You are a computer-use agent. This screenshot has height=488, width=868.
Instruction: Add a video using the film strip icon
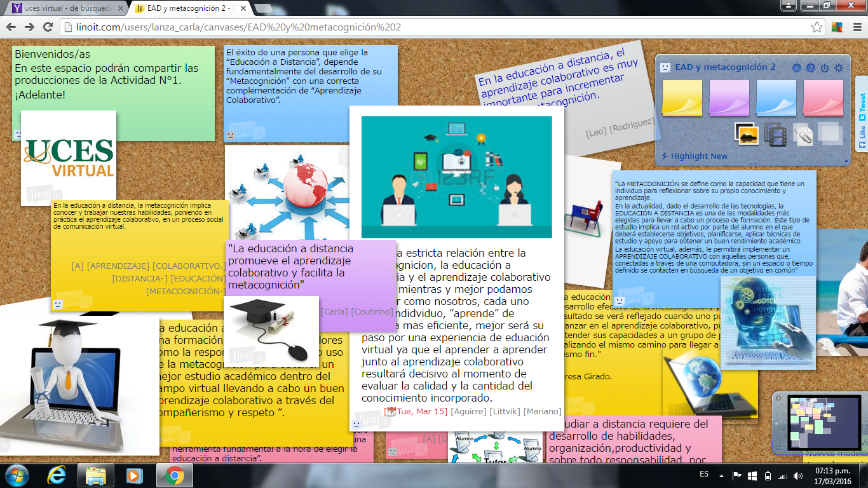pyautogui.click(x=775, y=134)
